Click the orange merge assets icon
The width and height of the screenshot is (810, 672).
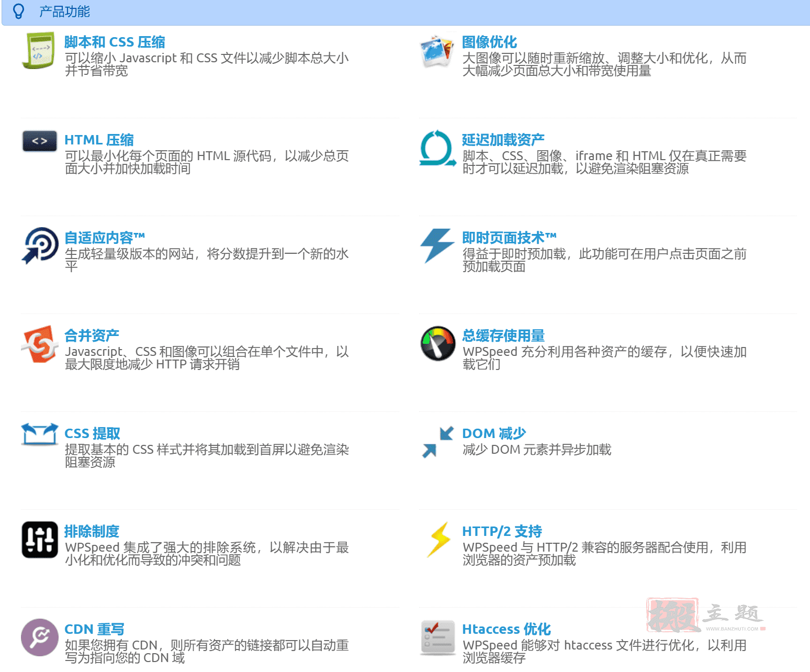[40, 344]
